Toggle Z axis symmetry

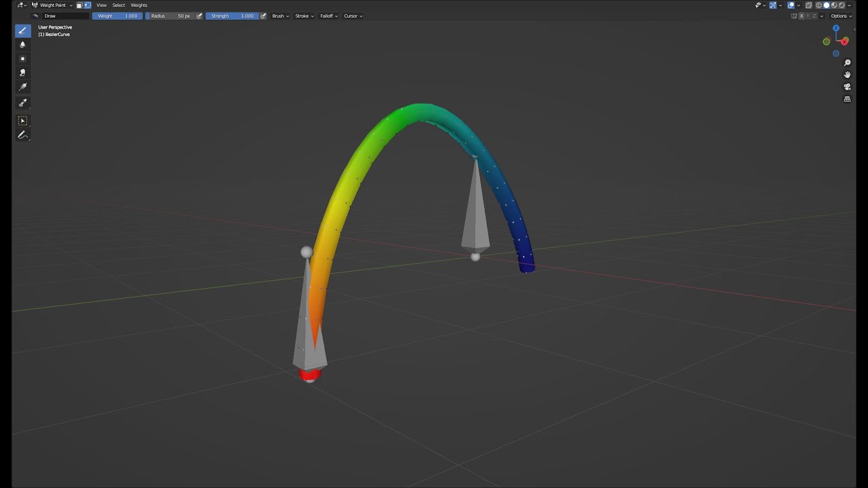(x=814, y=16)
